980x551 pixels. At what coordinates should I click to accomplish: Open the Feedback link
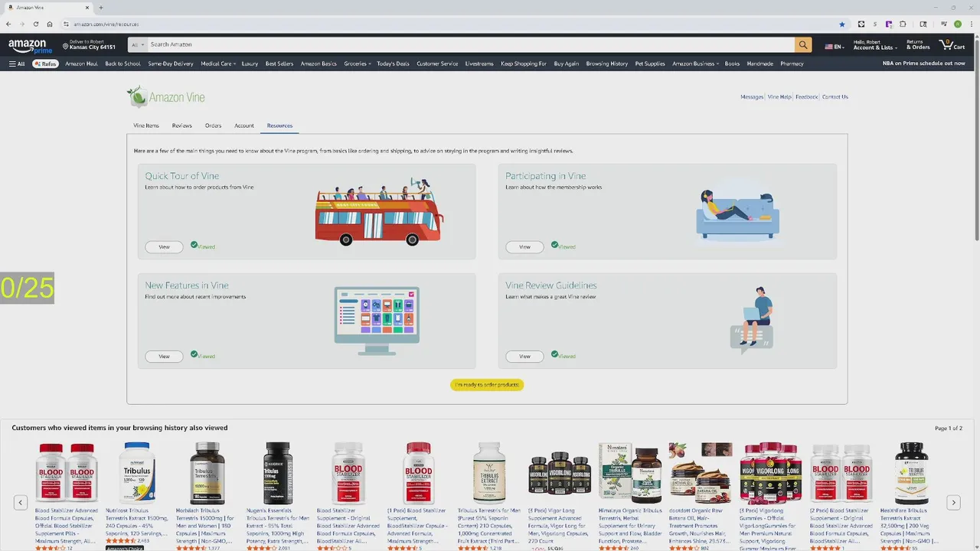(807, 97)
